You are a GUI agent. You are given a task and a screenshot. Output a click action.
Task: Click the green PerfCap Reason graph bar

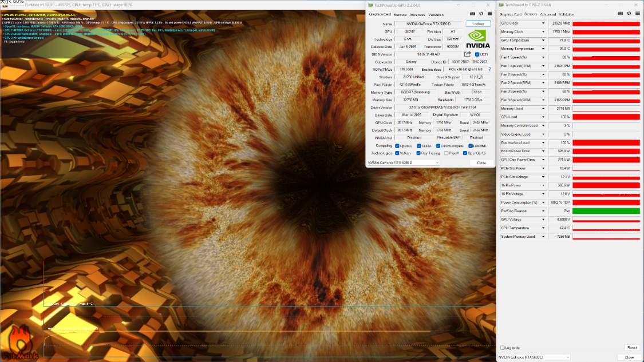tap(606, 211)
